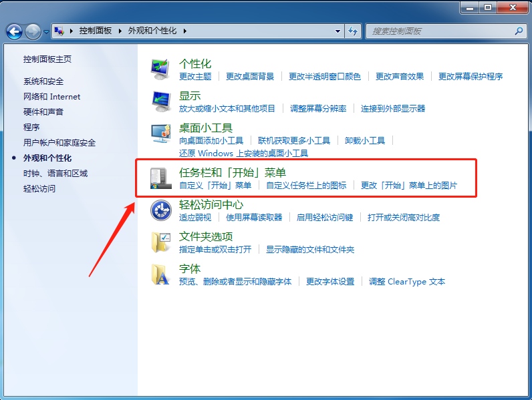Image resolution: width=532 pixels, height=400 pixels.
Task: Select 硬件和声音 in the sidebar
Action: click(43, 112)
